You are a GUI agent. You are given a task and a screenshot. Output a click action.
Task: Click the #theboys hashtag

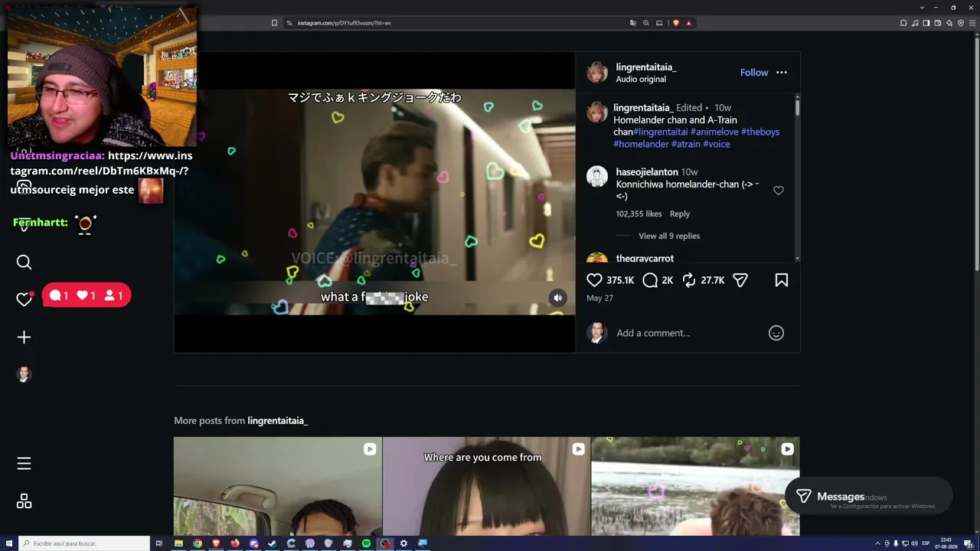760,132
